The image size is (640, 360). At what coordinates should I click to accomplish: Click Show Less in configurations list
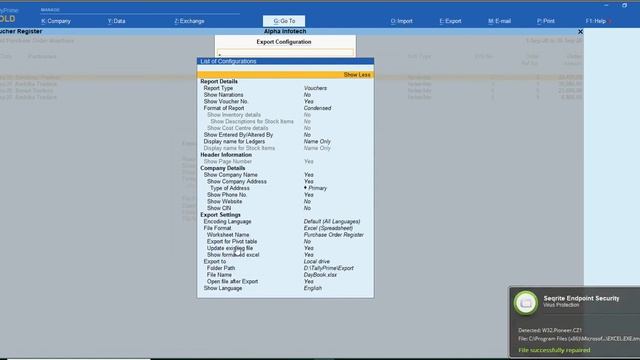(x=357, y=75)
